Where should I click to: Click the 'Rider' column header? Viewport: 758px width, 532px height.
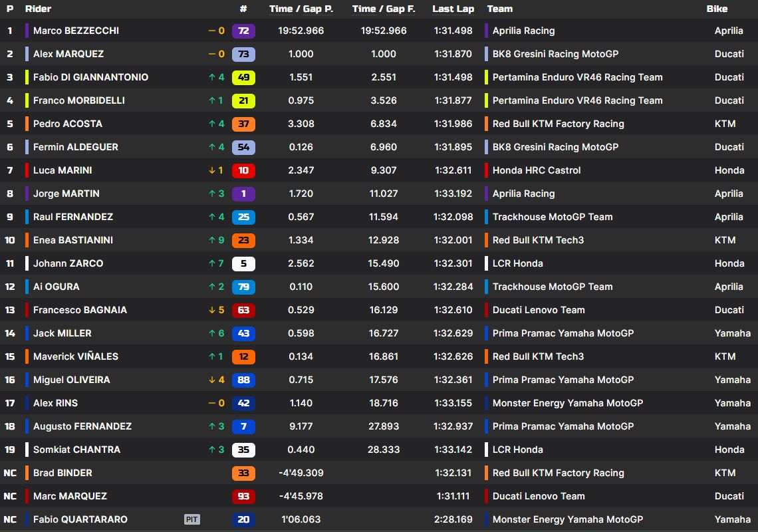click(x=38, y=9)
